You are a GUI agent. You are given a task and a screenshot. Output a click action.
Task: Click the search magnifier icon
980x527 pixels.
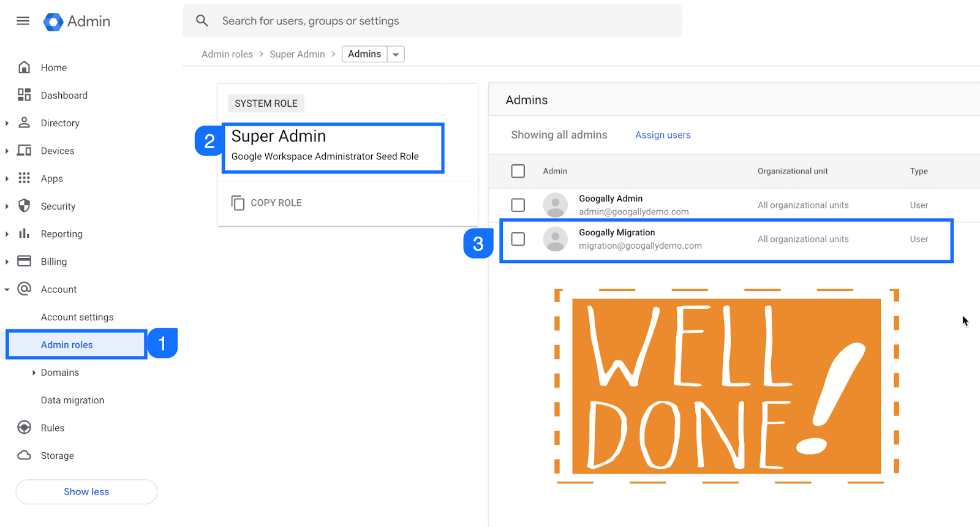(202, 21)
